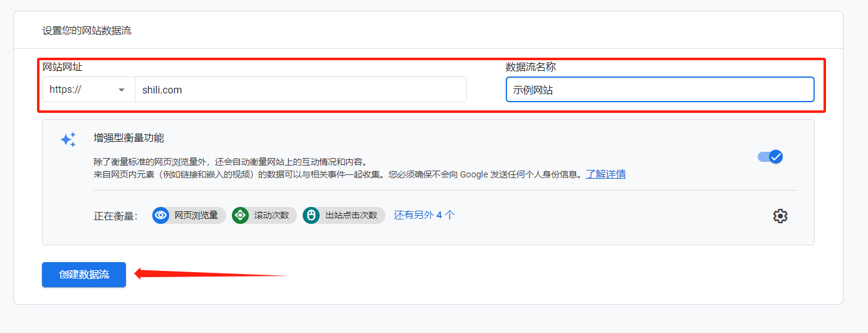This screenshot has height=333, width=868.
Task: Open the 了解详情 link
Action: coord(605,174)
